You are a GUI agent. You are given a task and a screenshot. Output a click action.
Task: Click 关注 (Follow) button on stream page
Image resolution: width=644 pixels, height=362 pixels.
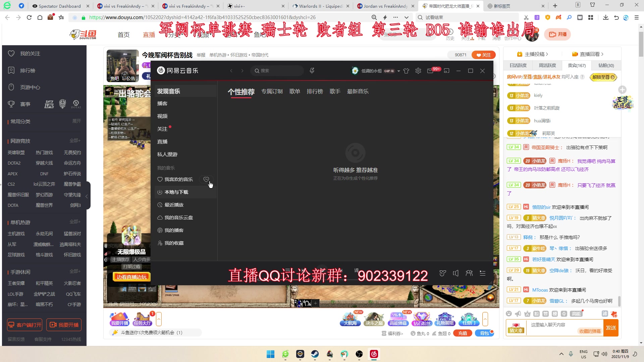pyautogui.click(x=483, y=54)
